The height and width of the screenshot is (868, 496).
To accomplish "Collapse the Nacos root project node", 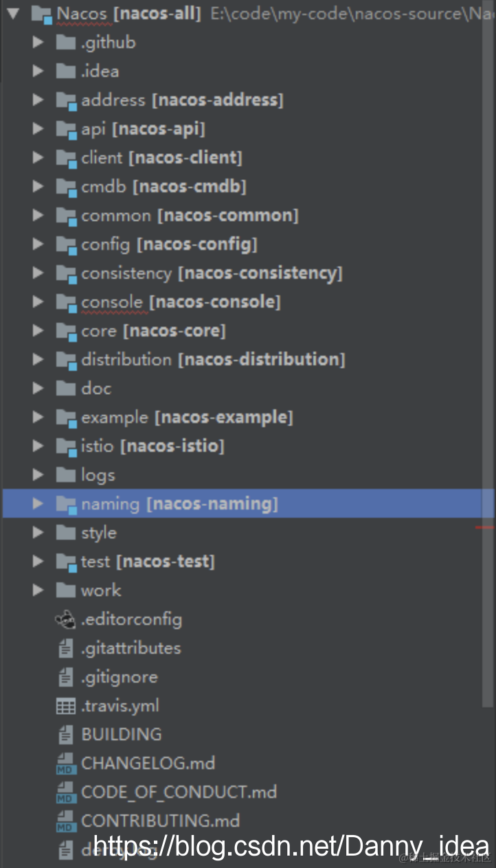I will coord(14,13).
